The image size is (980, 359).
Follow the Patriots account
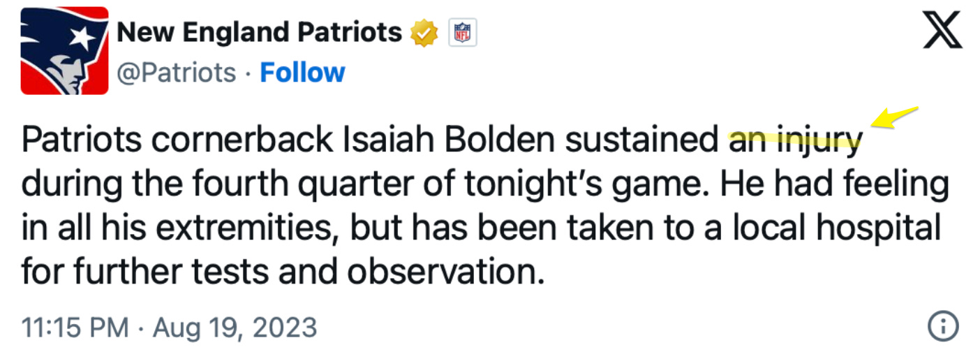[x=302, y=73]
